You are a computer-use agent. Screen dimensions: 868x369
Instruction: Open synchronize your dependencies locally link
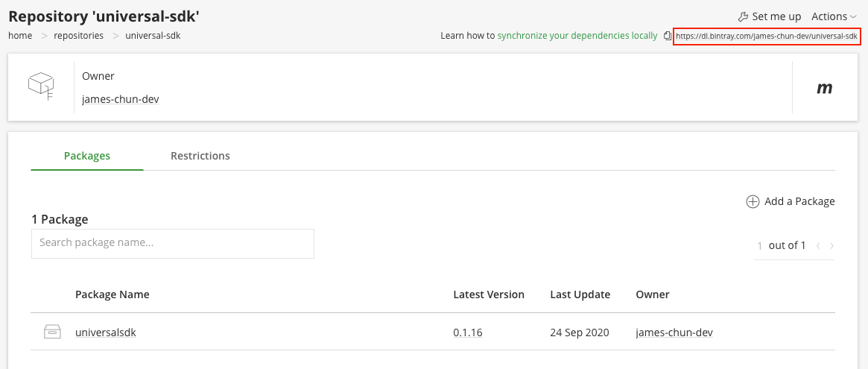click(577, 36)
